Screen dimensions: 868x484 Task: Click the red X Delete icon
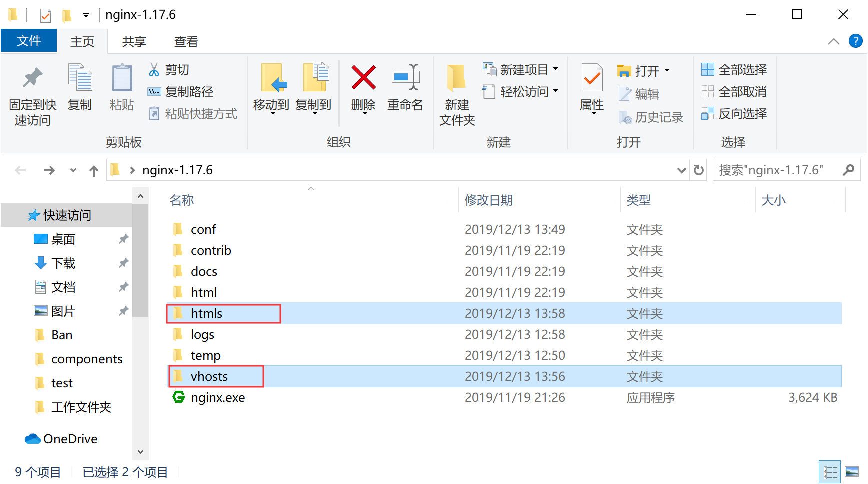coord(363,78)
